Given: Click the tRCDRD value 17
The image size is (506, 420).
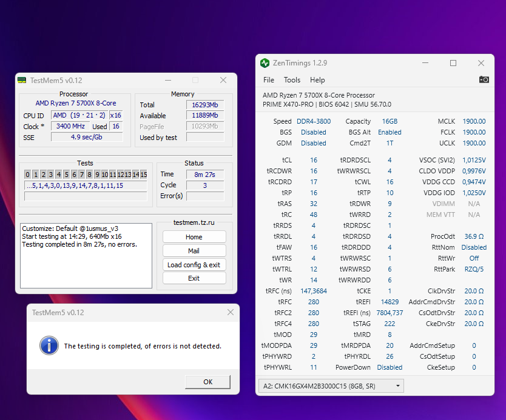Looking at the screenshot, I should [313, 182].
